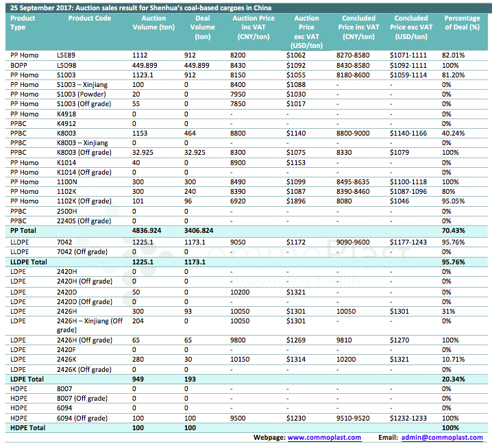This screenshot has width=492, height=448.
Task: Select the Deal Volume (ton) header
Action: point(202,27)
